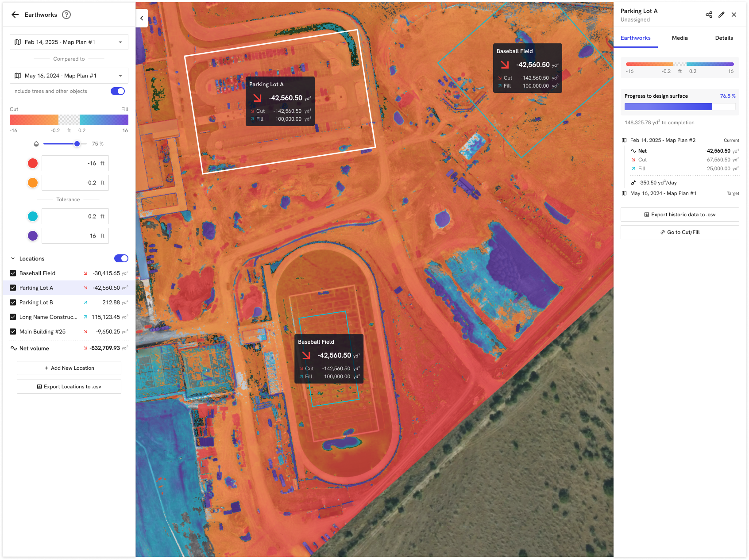The width and height of the screenshot is (749, 560).
Task: Click opacity droplet icon beside slider
Action: click(36, 144)
